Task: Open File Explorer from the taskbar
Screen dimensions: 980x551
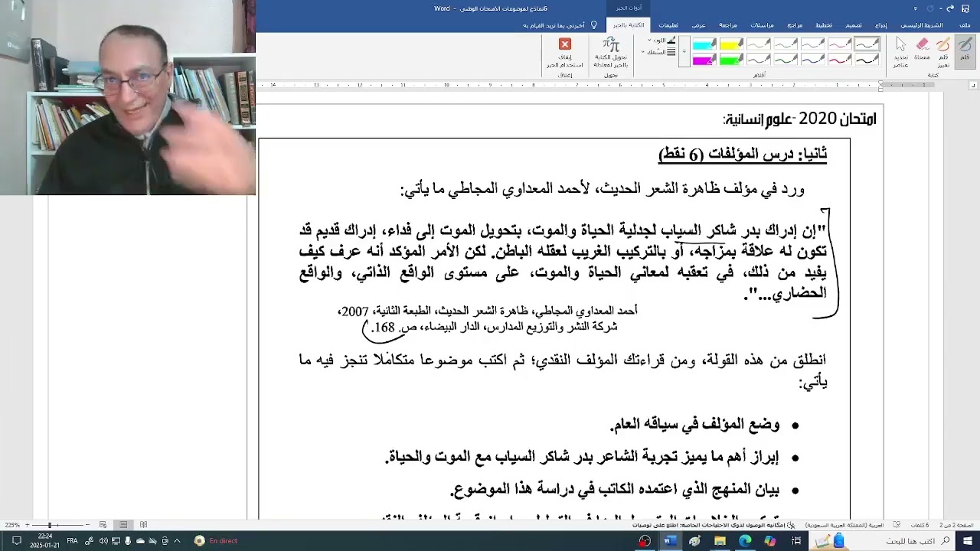Action: [720, 541]
